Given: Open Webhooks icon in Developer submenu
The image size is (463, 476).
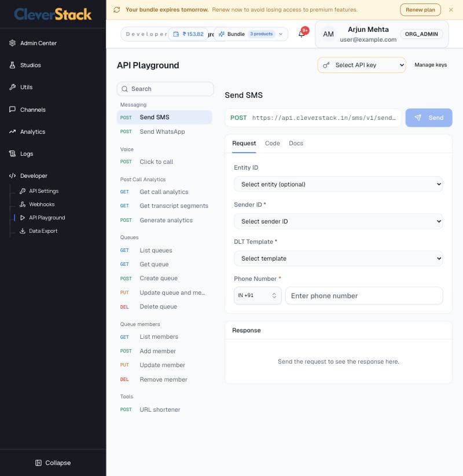Looking at the screenshot, I should coord(23,204).
